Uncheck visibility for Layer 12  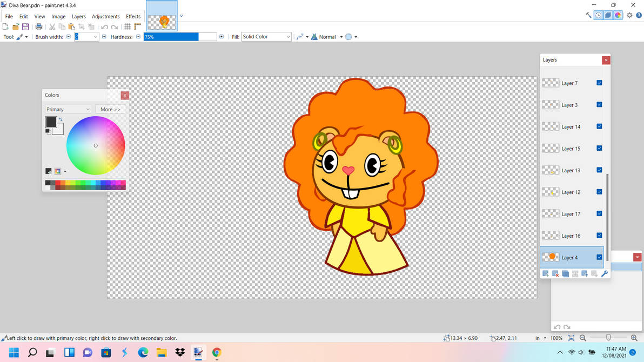coord(599,192)
